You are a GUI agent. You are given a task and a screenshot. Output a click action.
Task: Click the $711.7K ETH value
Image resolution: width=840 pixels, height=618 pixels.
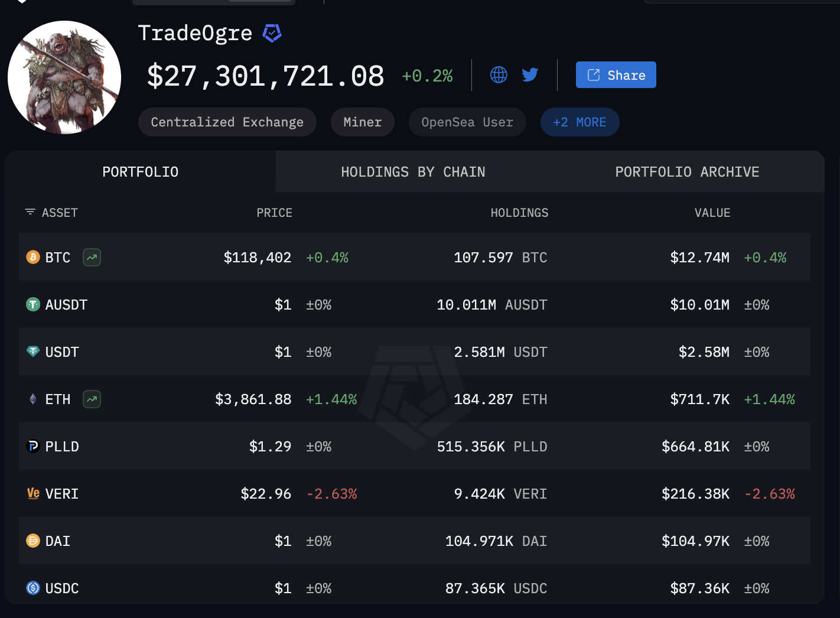[x=700, y=399]
